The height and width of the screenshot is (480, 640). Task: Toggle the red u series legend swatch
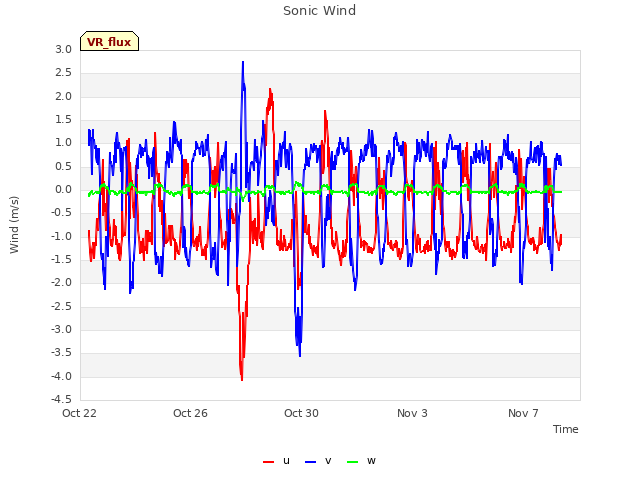[x=268, y=462]
